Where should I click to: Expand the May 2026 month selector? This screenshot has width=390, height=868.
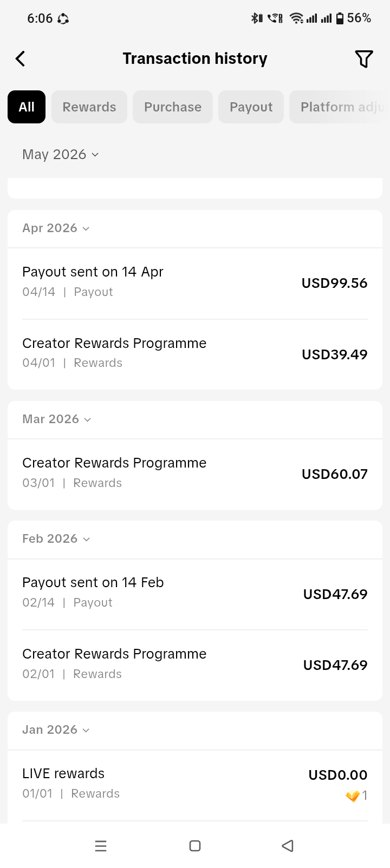[60, 155]
